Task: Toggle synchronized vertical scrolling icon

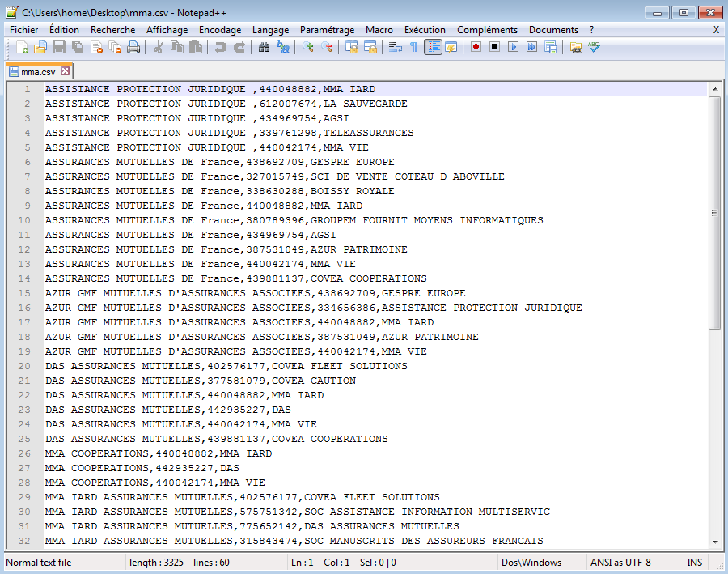Action: tap(352, 48)
